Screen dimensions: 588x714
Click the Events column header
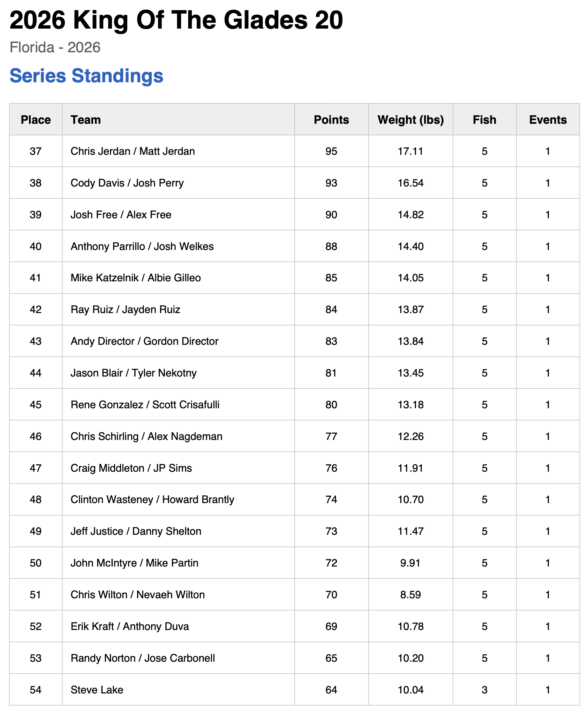548,120
